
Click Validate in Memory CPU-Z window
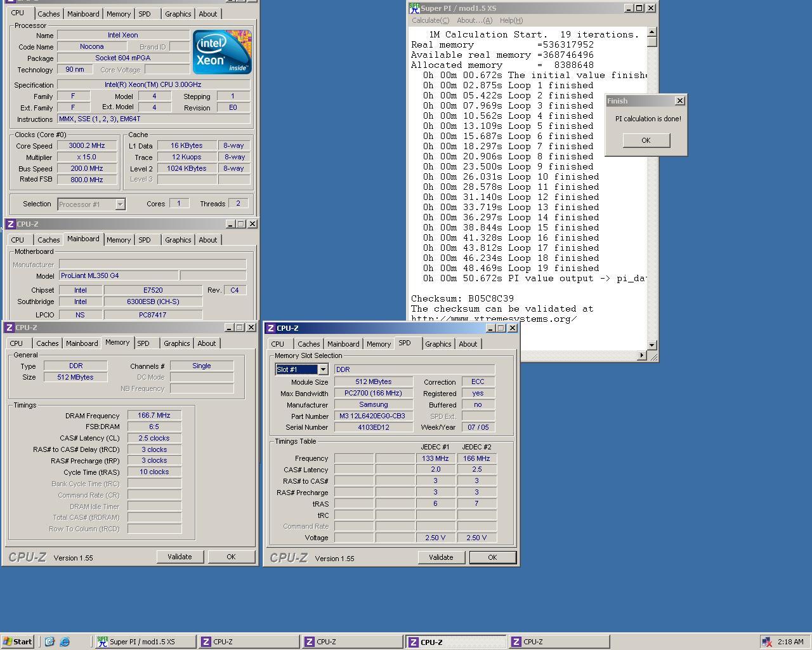[180, 557]
